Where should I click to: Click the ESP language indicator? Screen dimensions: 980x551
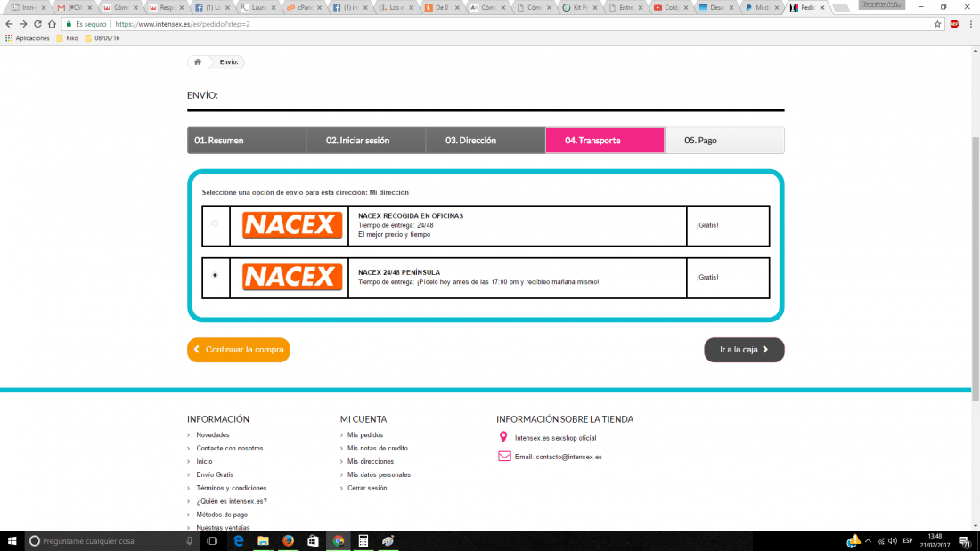point(908,541)
